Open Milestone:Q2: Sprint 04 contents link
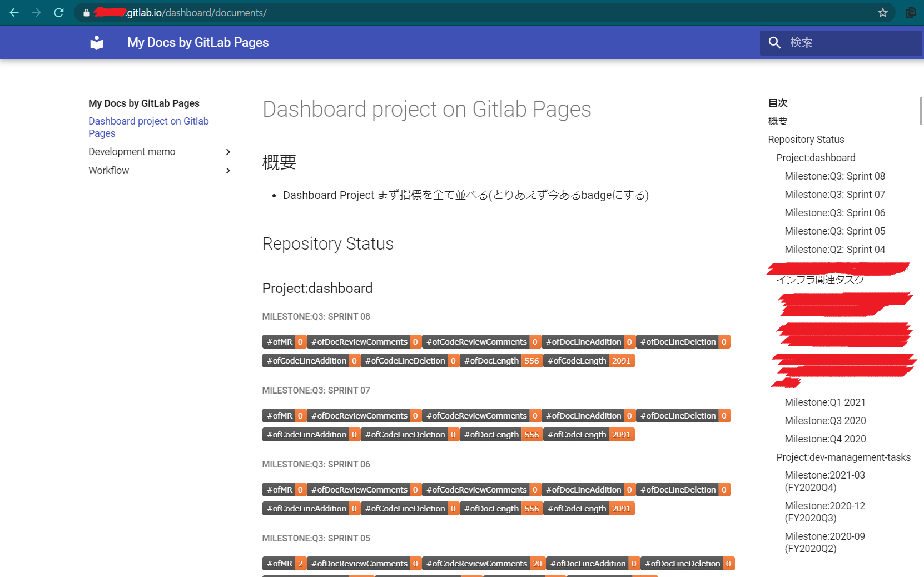The image size is (924, 577). pos(835,250)
